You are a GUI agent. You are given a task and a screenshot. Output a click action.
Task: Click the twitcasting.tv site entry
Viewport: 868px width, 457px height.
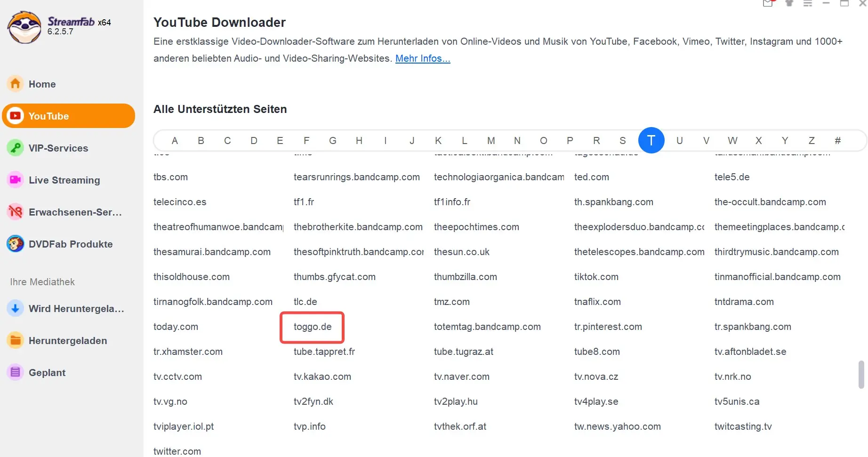743,426
